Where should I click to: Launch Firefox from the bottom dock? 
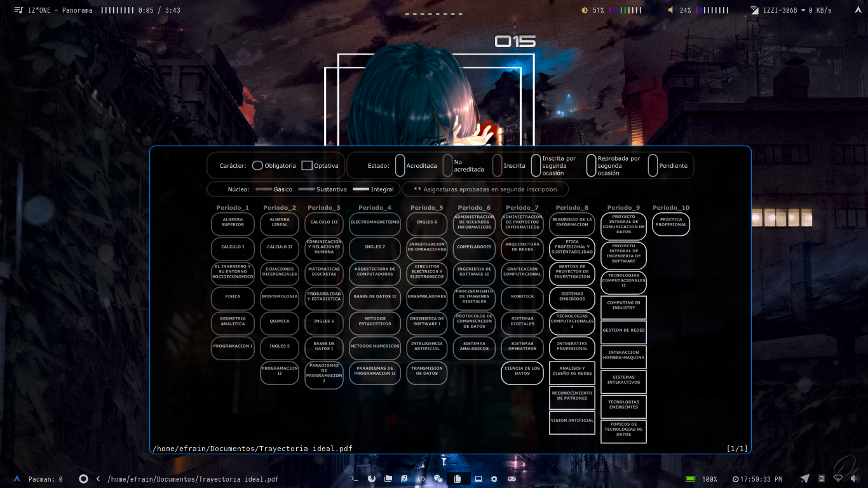(372, 478)
